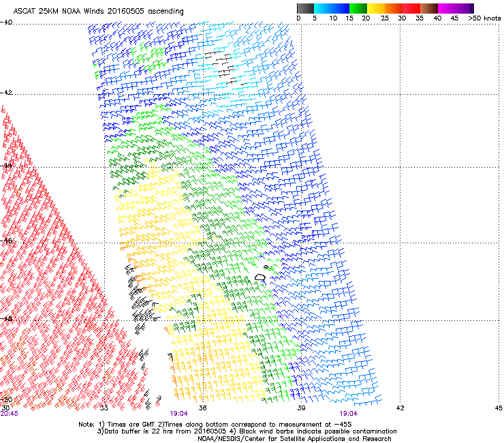This screenshot has width=504, height=443.
Task: Click the gray 0–5 knot legend swatch
Action: [305, 8]
